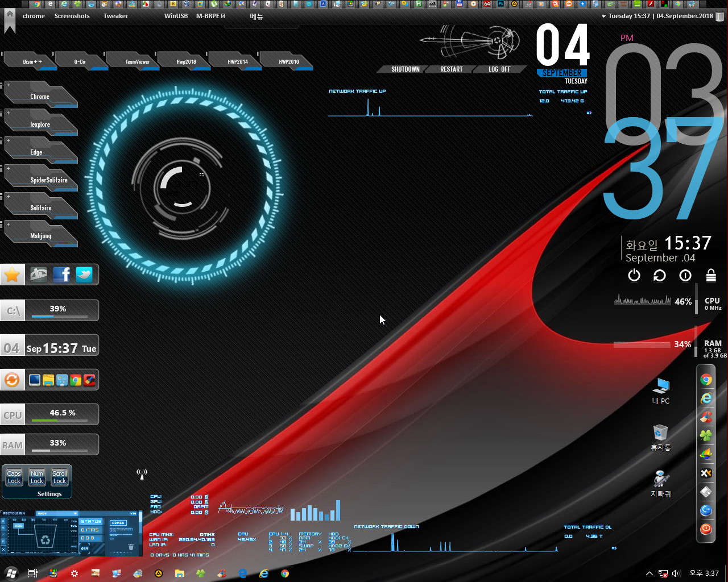Show hidden tray icons chevron
The width and height of the screenshot is (728, 582).
tap(649, 573)
